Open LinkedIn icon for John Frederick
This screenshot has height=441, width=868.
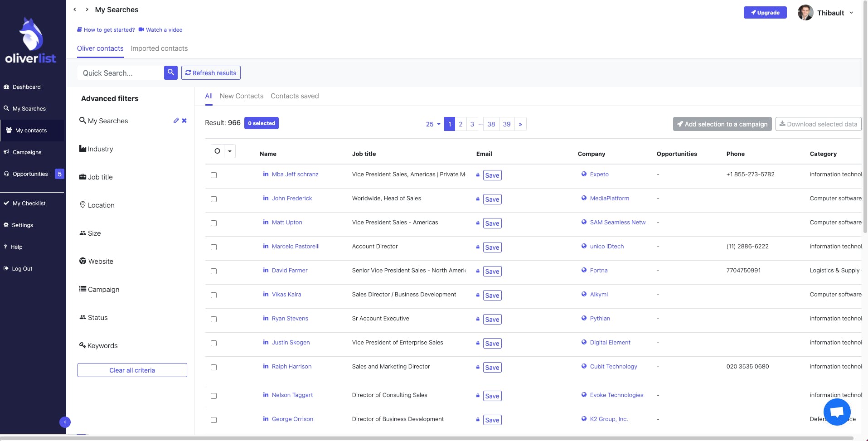tap(266, 198)
